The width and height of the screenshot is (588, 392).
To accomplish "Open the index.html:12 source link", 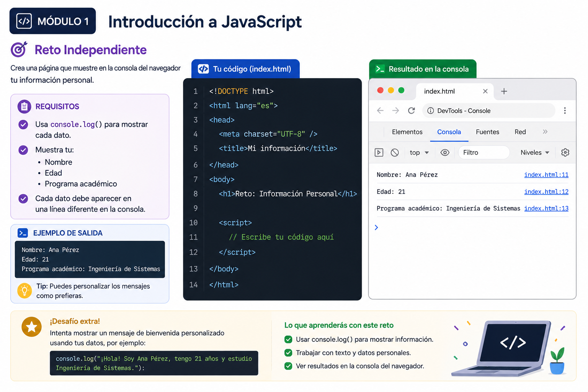I will point(546,191).
